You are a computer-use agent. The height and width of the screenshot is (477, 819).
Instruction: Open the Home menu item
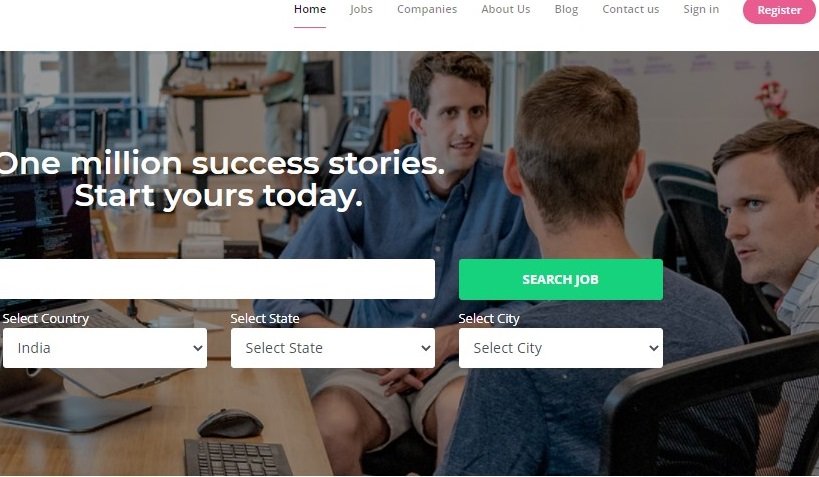click(310, 9)
